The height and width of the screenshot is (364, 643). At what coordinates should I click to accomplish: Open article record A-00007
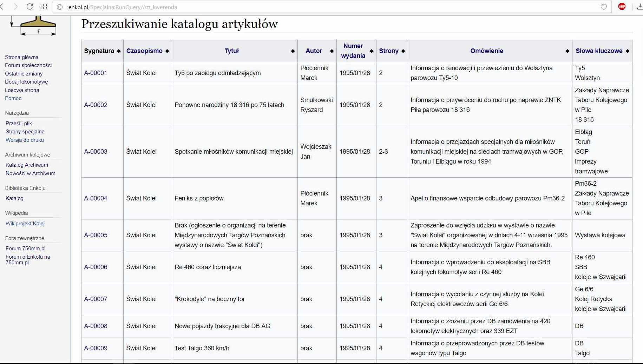[x=96, y=299]
